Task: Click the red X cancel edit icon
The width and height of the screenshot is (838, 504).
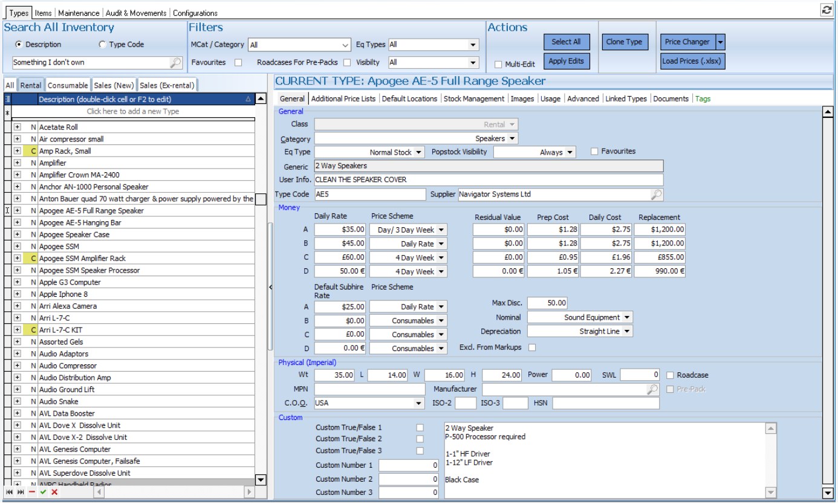Action: (x=54, y=493)
